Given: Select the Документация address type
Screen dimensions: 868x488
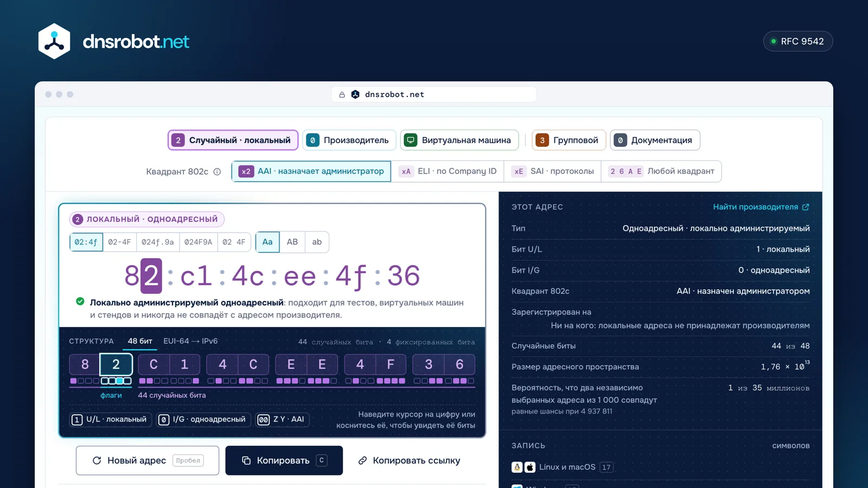Looking at the screenshot, I should (655, 140).
